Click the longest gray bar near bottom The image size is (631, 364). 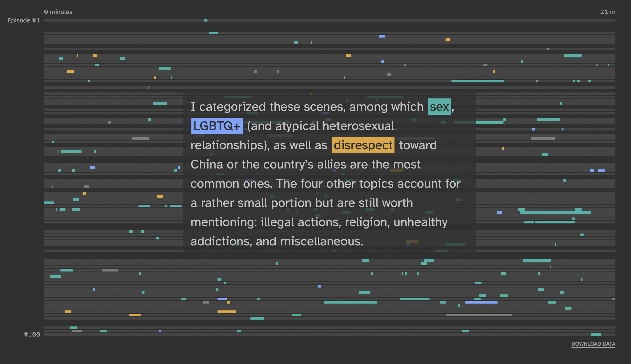[x=479, y=315]
